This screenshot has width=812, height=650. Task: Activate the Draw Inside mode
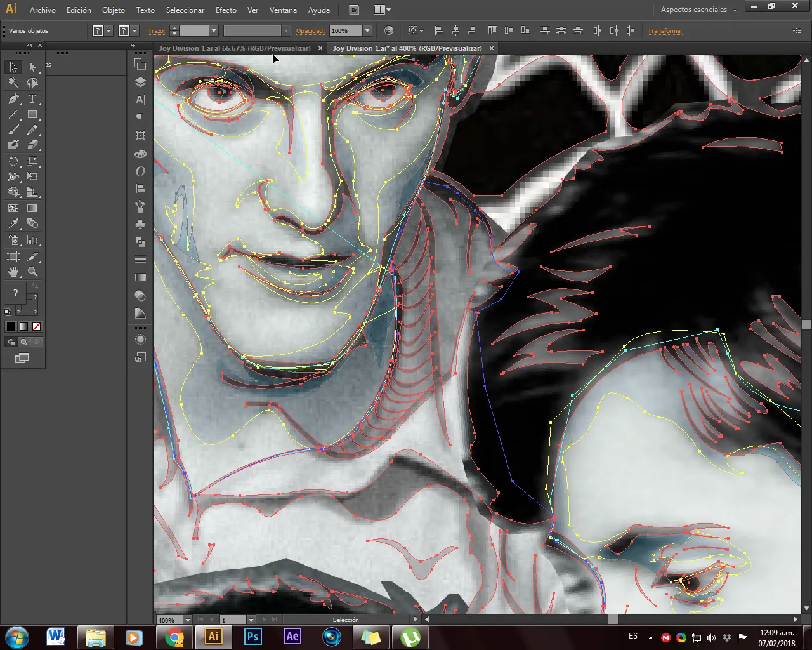37,342
